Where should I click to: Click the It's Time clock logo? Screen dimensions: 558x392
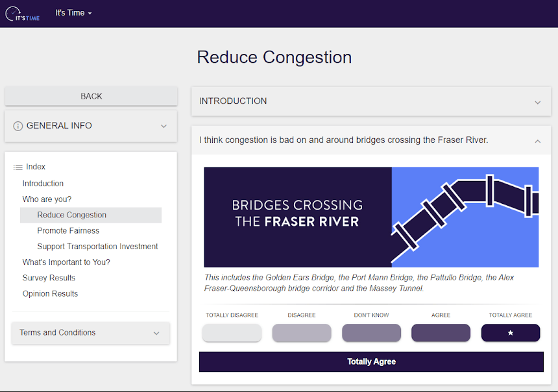point(22,13)
